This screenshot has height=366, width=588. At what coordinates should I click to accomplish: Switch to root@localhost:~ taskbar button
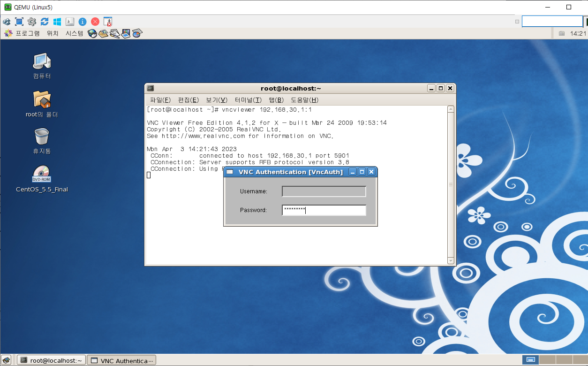(52, 360)
